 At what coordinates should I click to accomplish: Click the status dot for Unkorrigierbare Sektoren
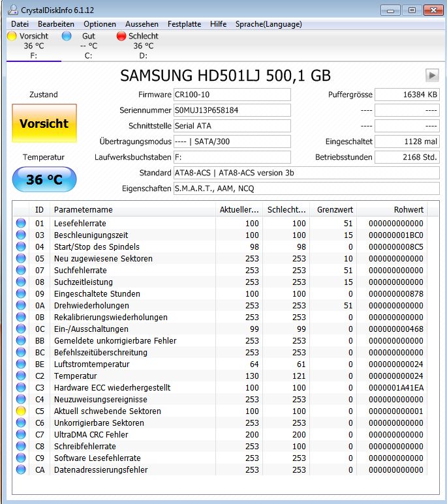[x=21, y=422]
